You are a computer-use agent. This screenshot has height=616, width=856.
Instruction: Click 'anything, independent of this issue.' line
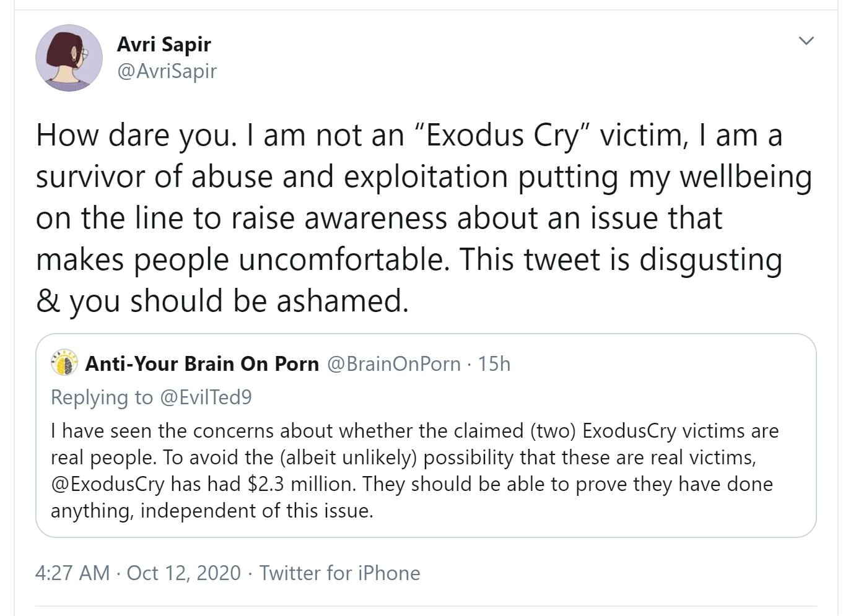coord(212,511)
